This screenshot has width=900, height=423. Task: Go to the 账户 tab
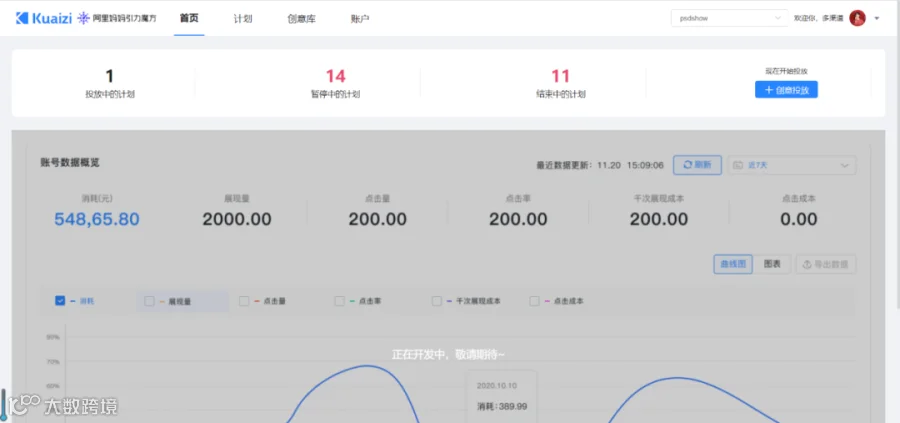tap(360, 18)
